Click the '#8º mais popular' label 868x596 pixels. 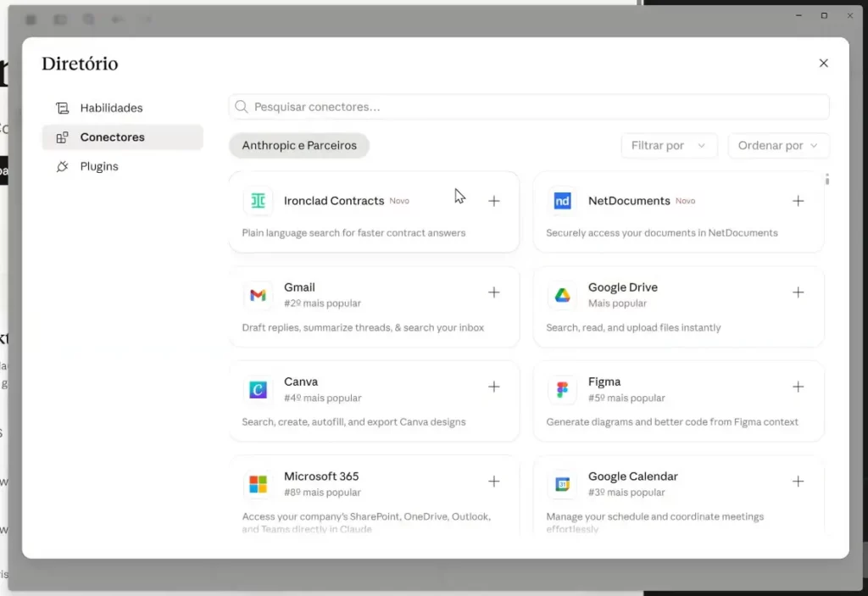coord(322,492)
